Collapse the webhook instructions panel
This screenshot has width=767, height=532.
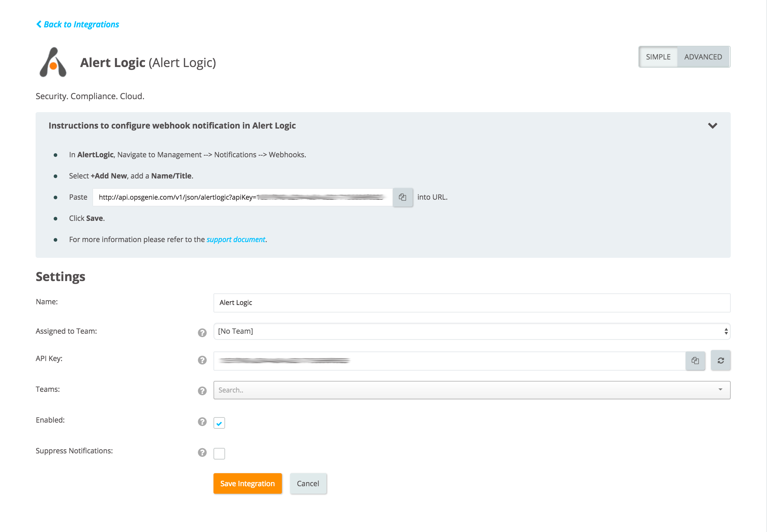[x=713, y=125]
